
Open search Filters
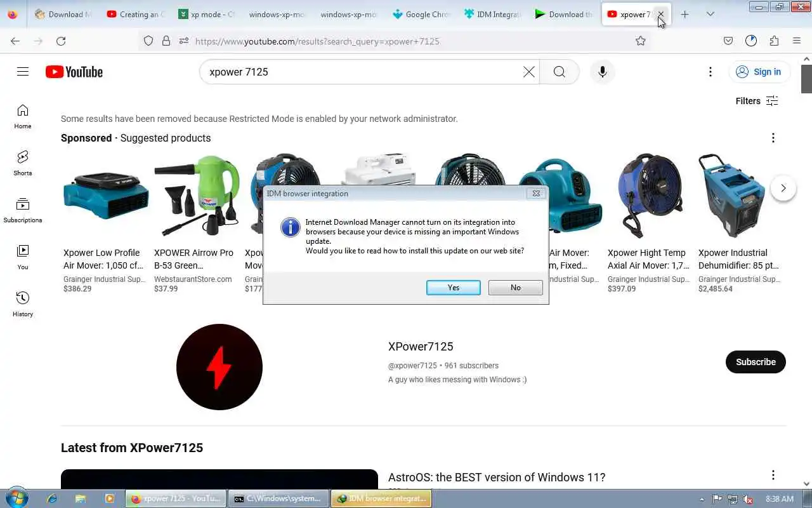757,101
